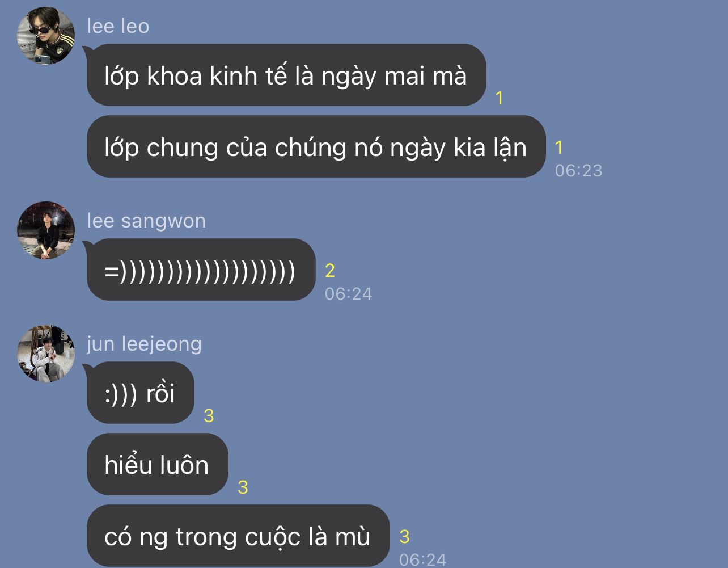
Task: Click read count 1 beside 'lớp chung' message
Action: click(559, 148)
